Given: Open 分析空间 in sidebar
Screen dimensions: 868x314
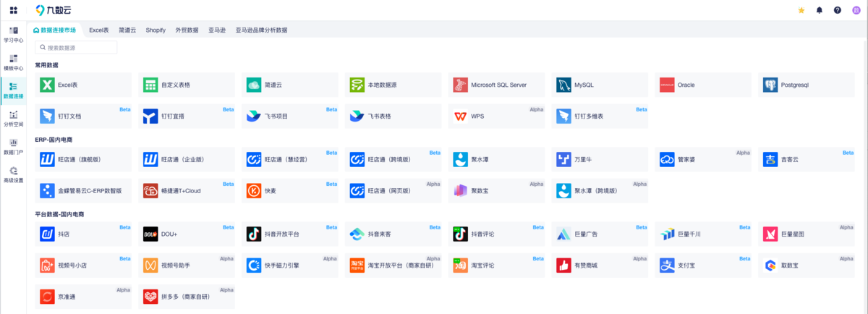Looking at the screenshot, I should click(13, 119).
